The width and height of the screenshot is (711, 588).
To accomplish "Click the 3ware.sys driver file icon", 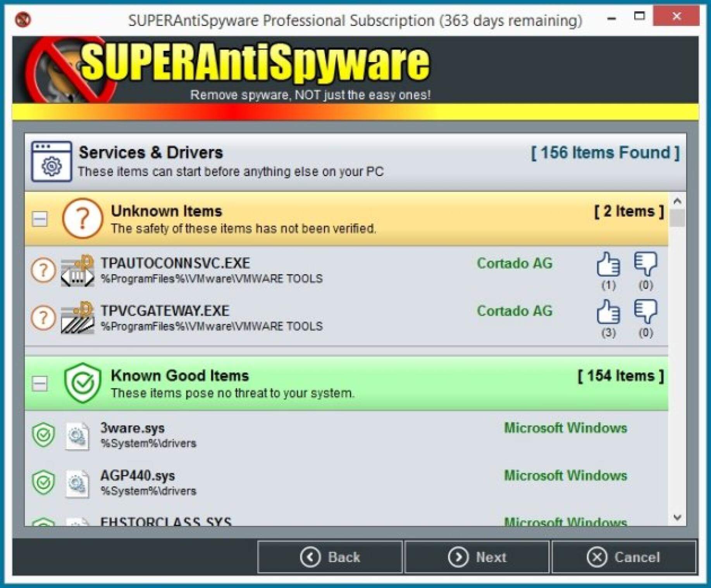I will click(77, 436).
